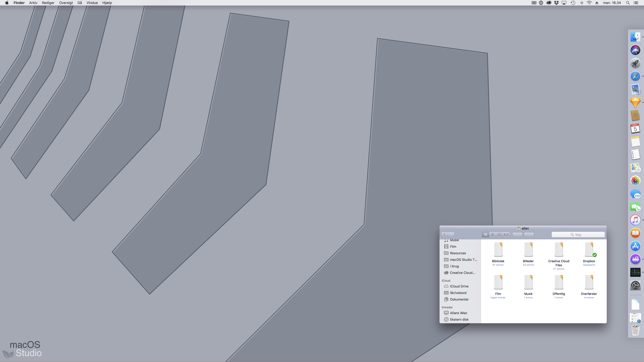Image resolution: width=644 pixels, height=362 pixels.
Task: Open iTunes from the Dock
Action: 635,220
